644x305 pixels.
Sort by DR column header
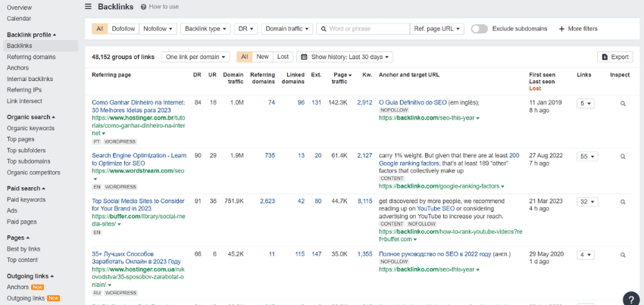(x=198, y=75)
